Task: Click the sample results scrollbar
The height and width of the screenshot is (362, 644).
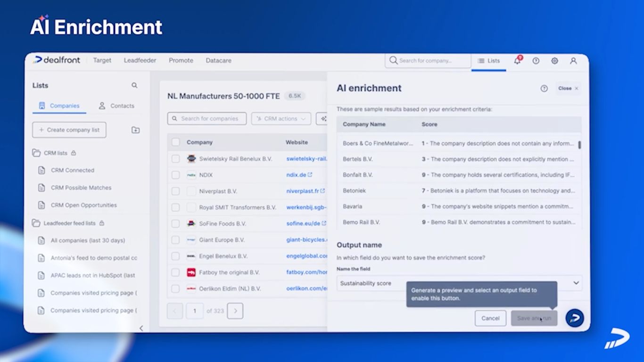Action: pos(579,145)
